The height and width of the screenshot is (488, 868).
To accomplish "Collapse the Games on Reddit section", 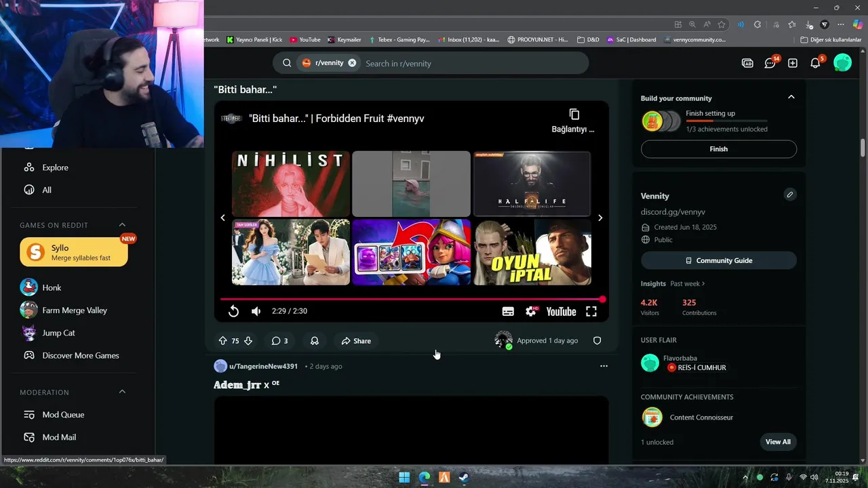I will [122, 225].
